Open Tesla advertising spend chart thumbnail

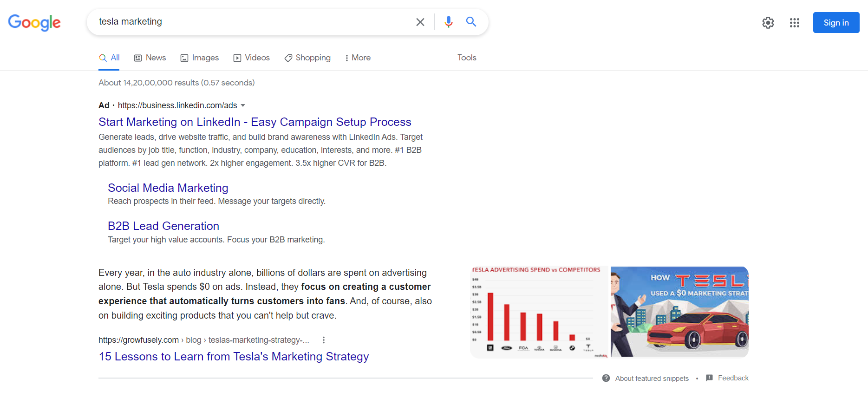coord(539,312)
